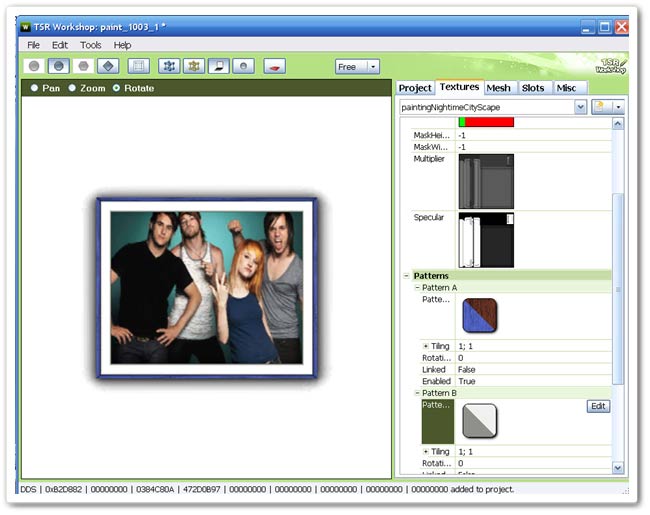Switch to the Mesh tab
Viewport: 650px width, 515px height.
(x=498, y=88)
